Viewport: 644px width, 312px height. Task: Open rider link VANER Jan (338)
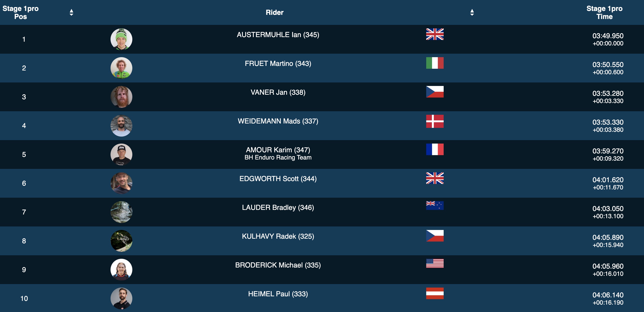[278, 92]
